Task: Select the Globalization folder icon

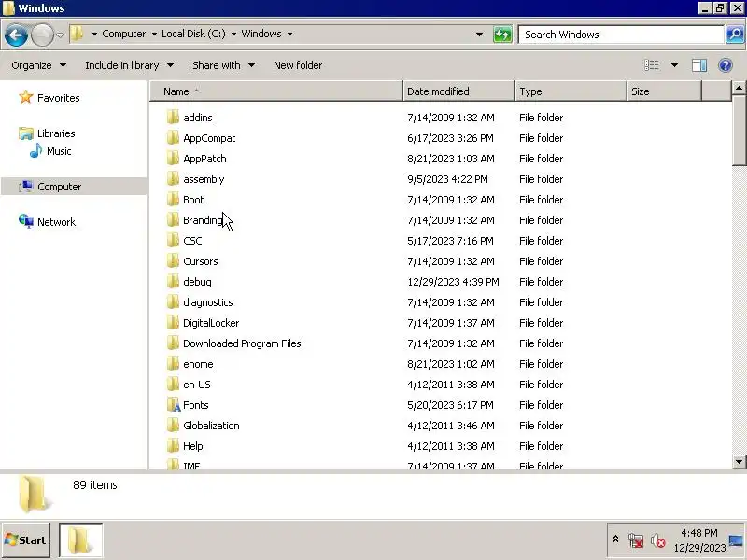Action: [x=173, y=426]
